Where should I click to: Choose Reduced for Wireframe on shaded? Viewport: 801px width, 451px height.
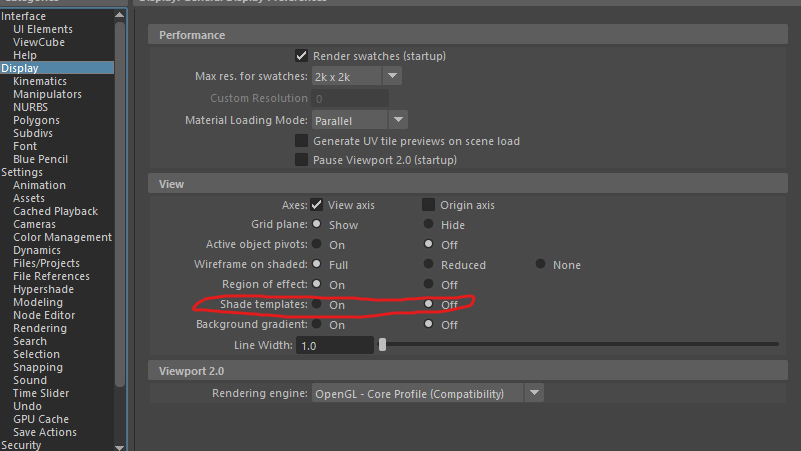[x=429, y=265]
